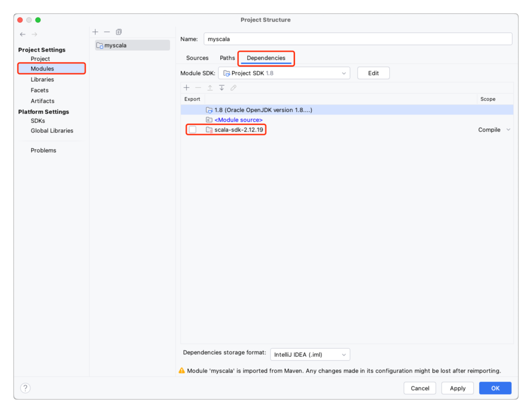Show Problems list
532x413 pixels.
coord(44,150)
